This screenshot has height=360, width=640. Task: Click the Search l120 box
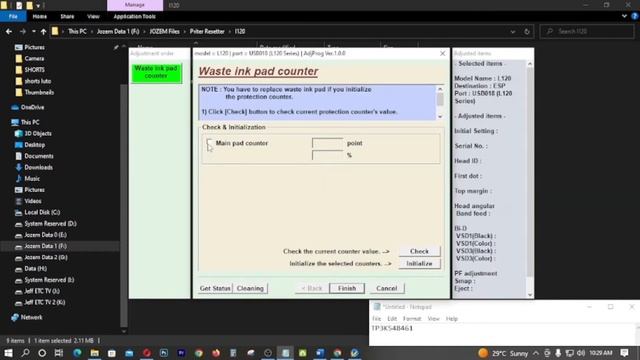[x=588, y=31]
